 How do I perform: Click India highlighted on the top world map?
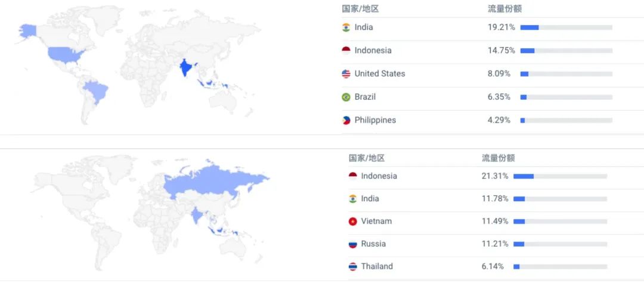[x=186, y=67]
